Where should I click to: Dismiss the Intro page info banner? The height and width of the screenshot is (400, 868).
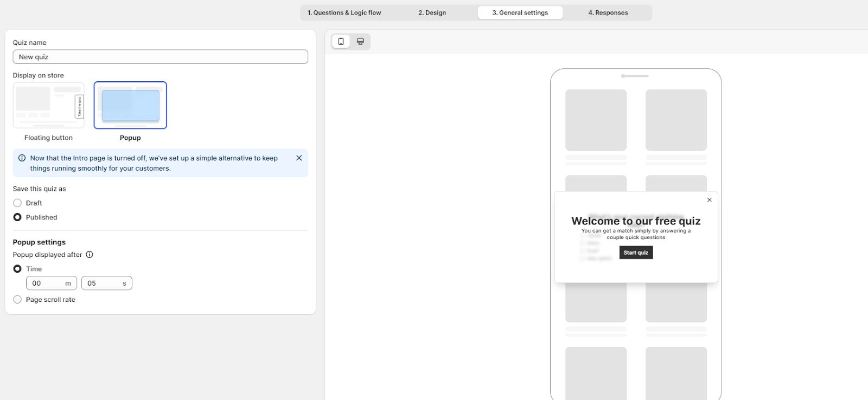(299, 158)
